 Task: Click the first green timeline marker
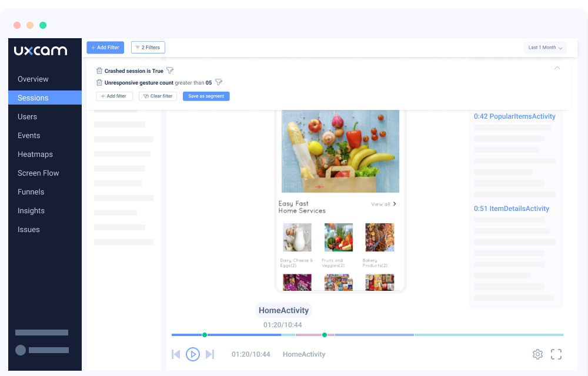205,335
